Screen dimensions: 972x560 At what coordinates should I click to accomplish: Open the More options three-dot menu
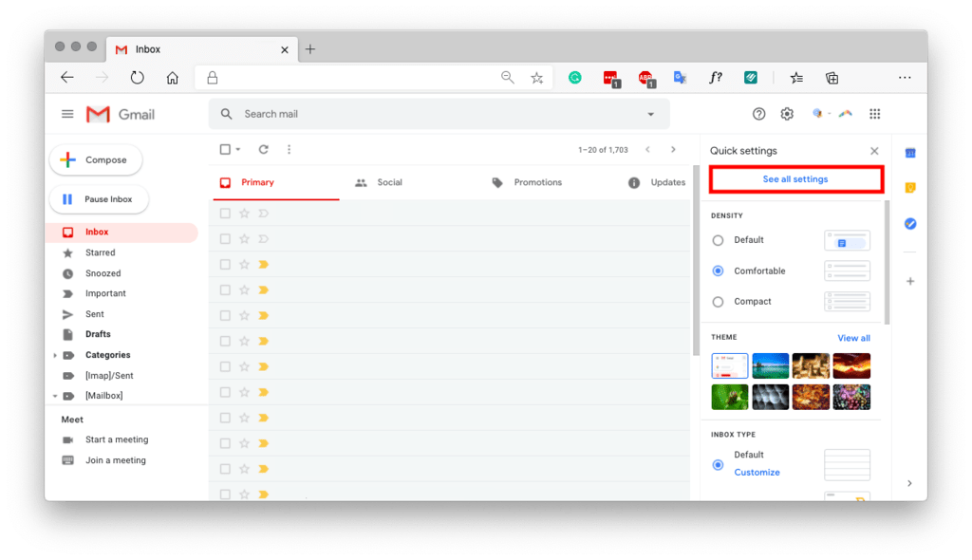[289, 149]
